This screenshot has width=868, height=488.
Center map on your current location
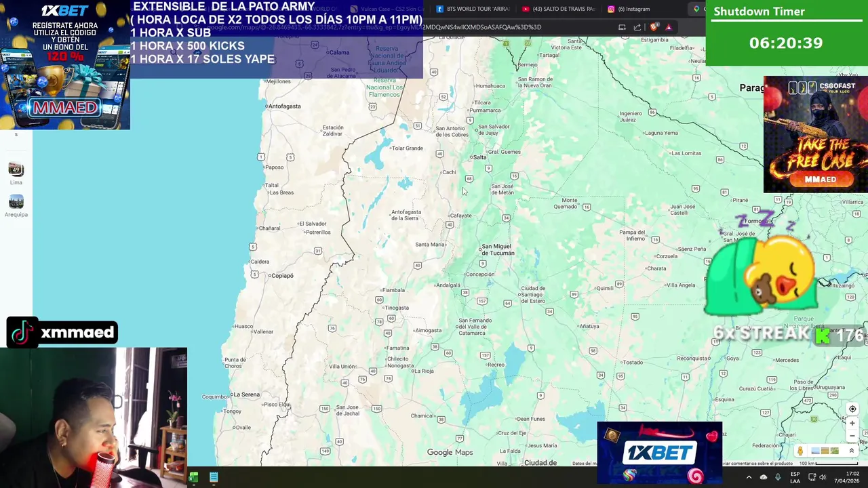(852, 409)
